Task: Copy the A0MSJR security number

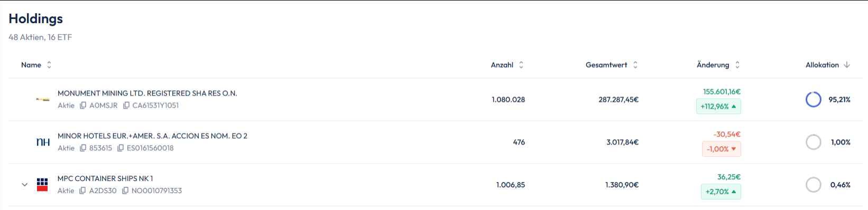Action: [x=83, y=106]
